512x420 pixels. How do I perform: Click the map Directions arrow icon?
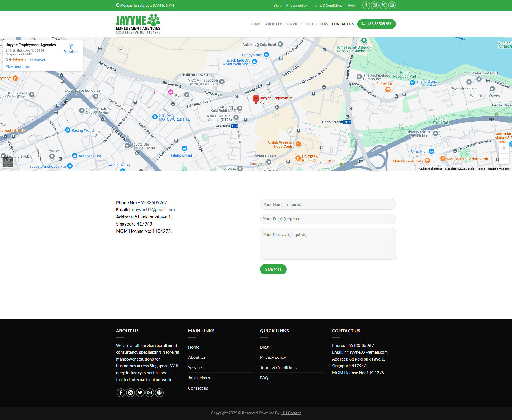(x=71, y=46)
